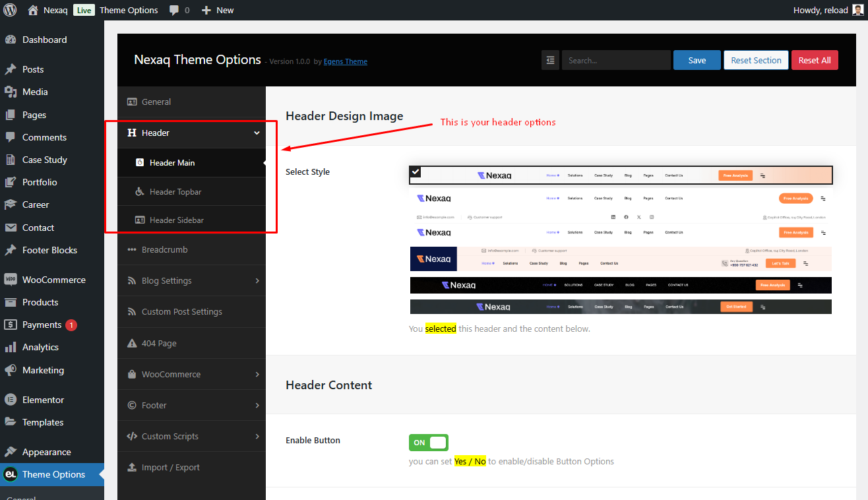Open the WordPress logo menu
The height and width of the screenshot is (500, 868).
10,10
